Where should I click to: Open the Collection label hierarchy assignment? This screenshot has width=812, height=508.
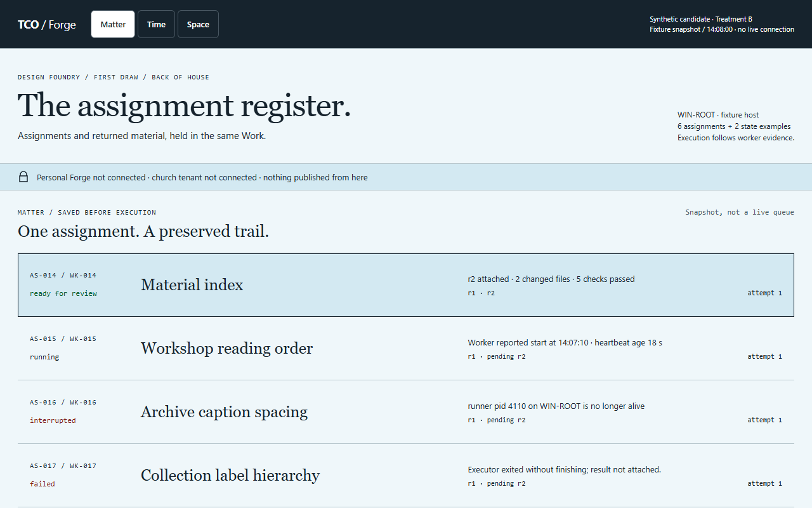[x=406, y=476]
